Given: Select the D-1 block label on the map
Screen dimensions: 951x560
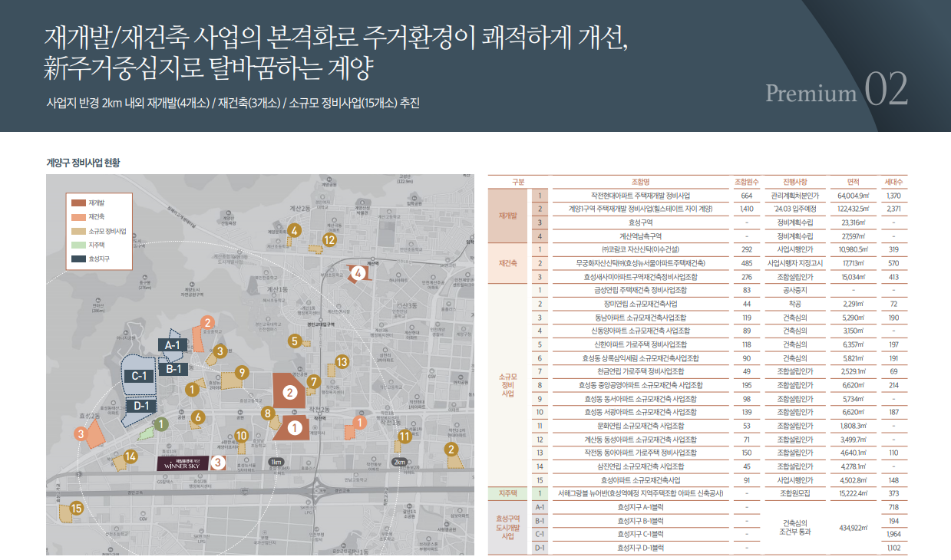Looking at the screenshot, I should [140, 406].
